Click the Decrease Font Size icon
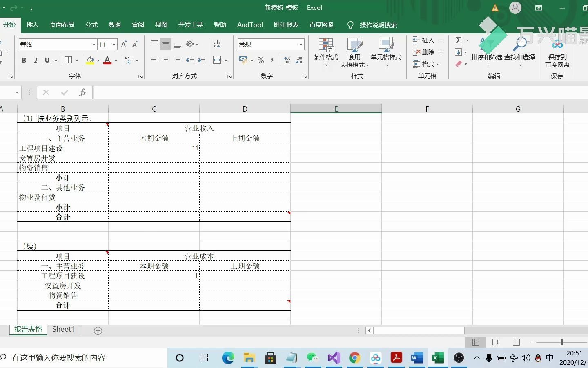The width and height of the screenshot is (588, 368). [135, 44]
